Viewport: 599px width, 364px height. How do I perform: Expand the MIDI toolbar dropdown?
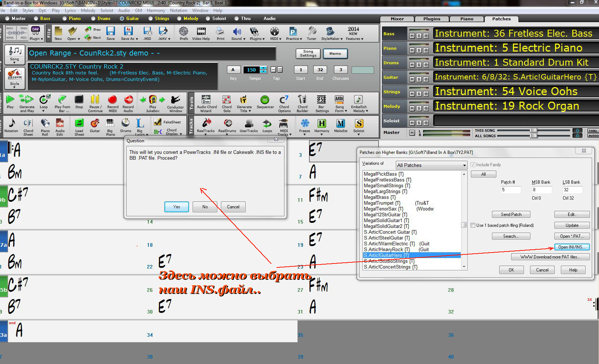pos(279,39)
